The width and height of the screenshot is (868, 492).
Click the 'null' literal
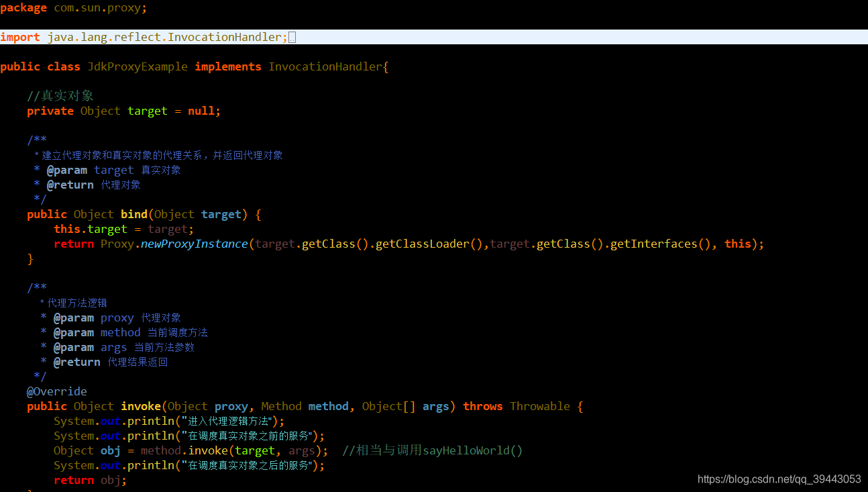click(201, 111)
